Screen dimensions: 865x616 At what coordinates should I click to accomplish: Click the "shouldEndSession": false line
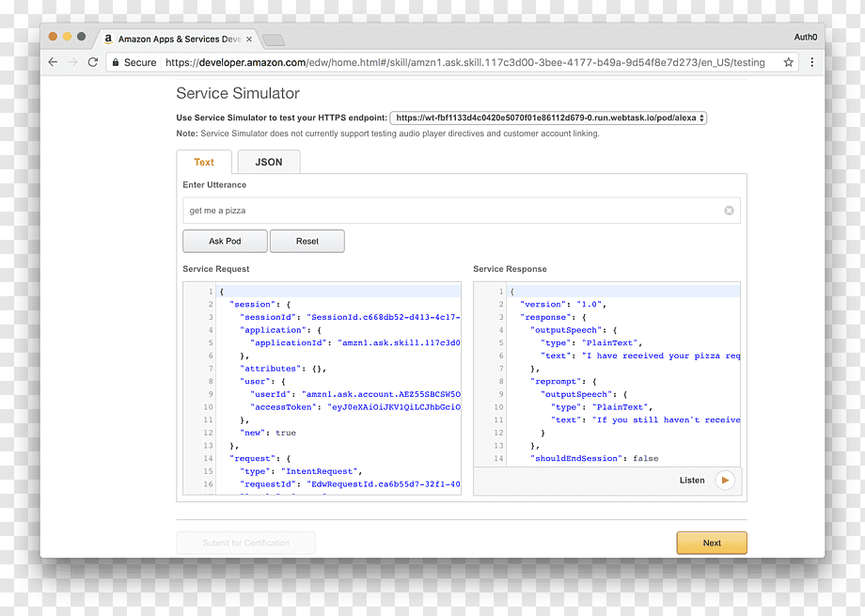594,458
